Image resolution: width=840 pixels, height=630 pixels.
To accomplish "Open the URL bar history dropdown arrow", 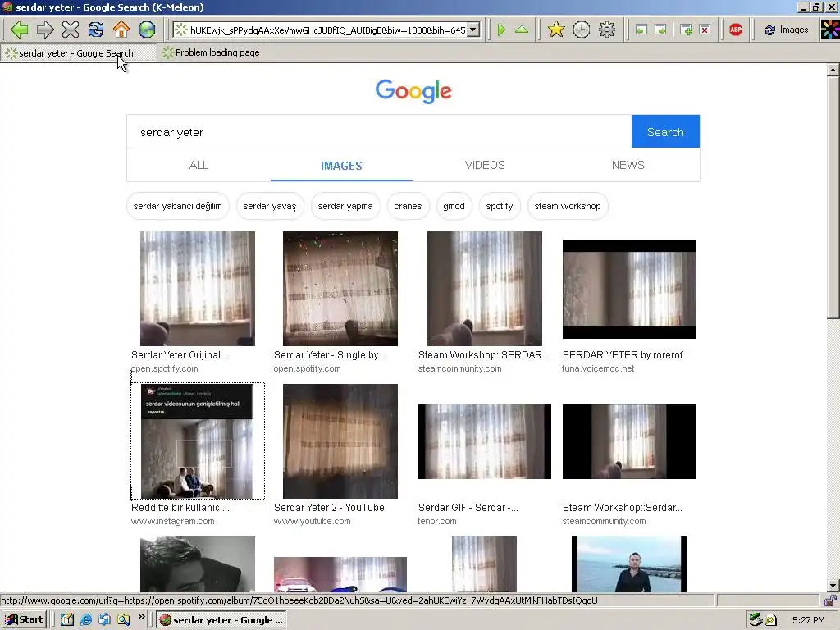I will click(x=473, y=30).
